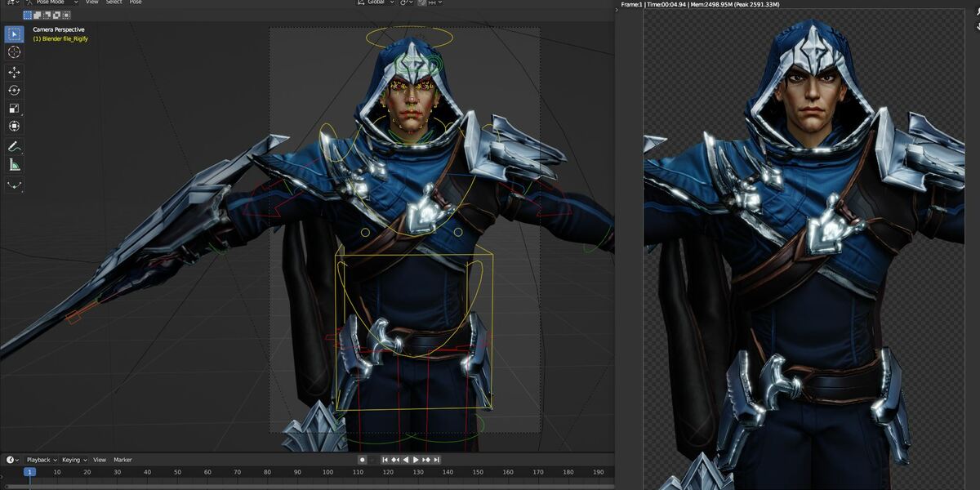Select the Annotate pencil tool
Image resolution: width=980 pixels, height=490 pixels.
coord(14,147)
